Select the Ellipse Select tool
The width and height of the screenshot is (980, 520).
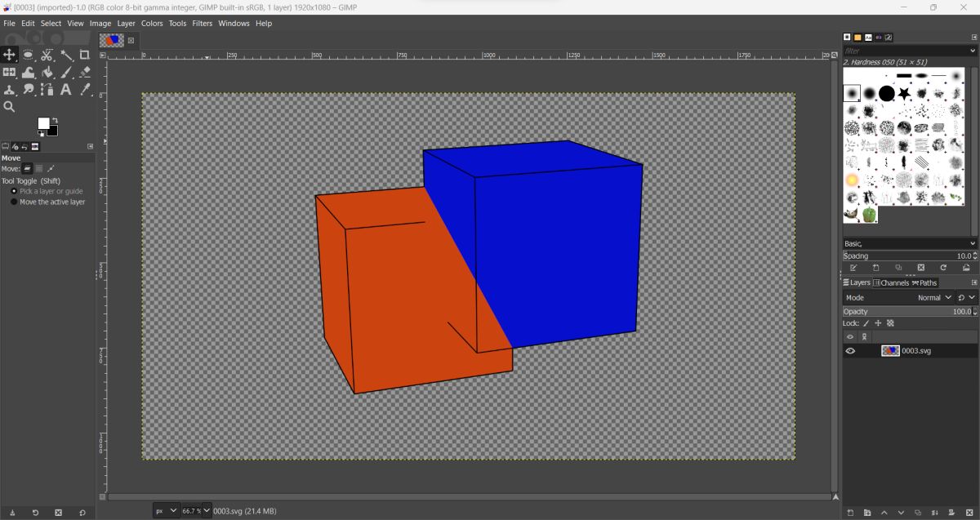(x=28, y=55)
